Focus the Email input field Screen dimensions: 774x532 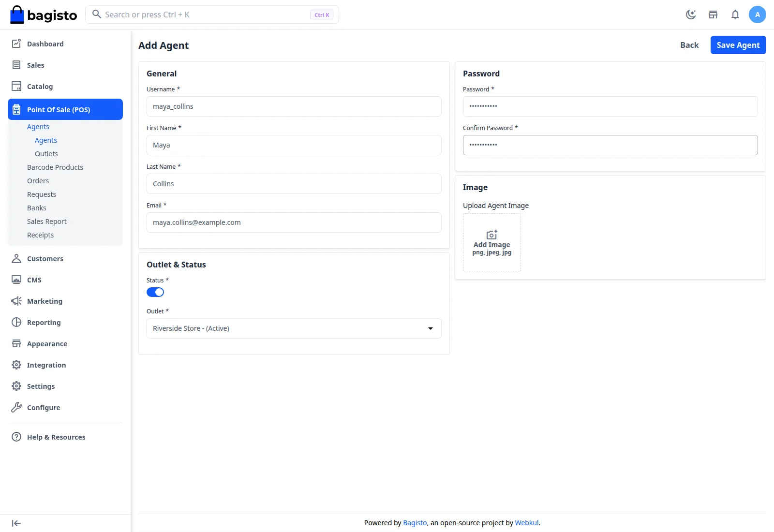(294, 222)
